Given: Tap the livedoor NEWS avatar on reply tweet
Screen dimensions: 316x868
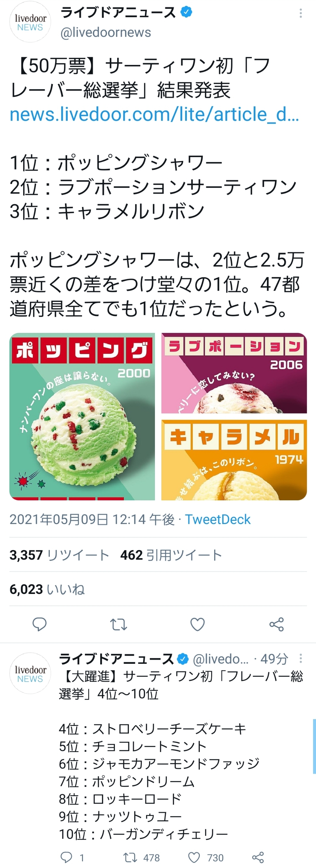Looking at the screenshot, I should coord(30,673).
